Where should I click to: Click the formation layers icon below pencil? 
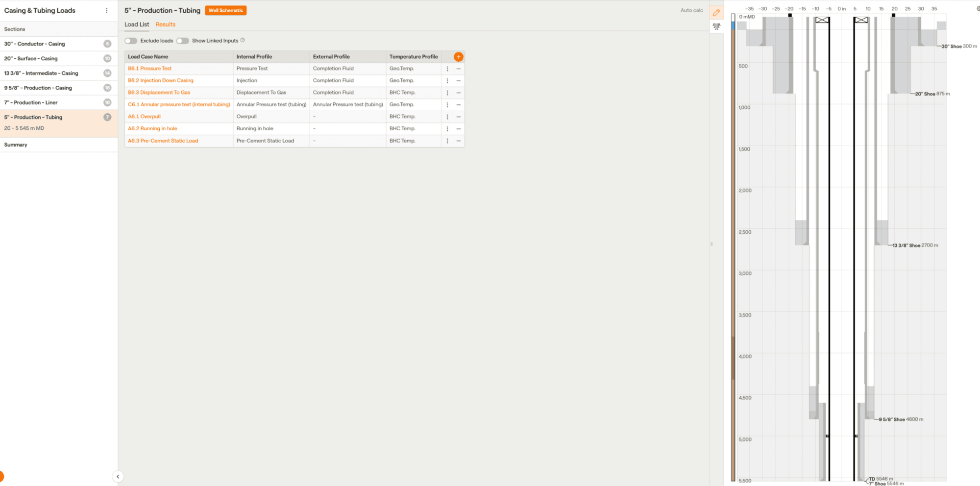click(x=716, y=26)
